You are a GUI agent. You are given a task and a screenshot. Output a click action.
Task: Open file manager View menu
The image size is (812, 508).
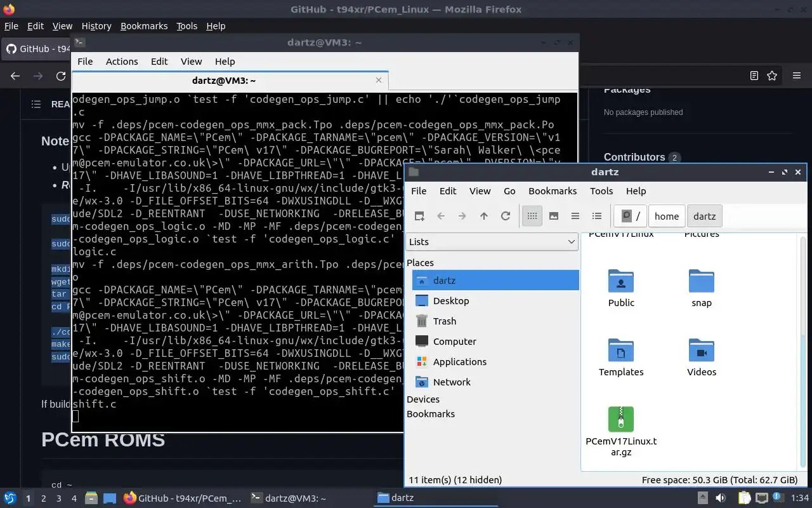point(480,190)
